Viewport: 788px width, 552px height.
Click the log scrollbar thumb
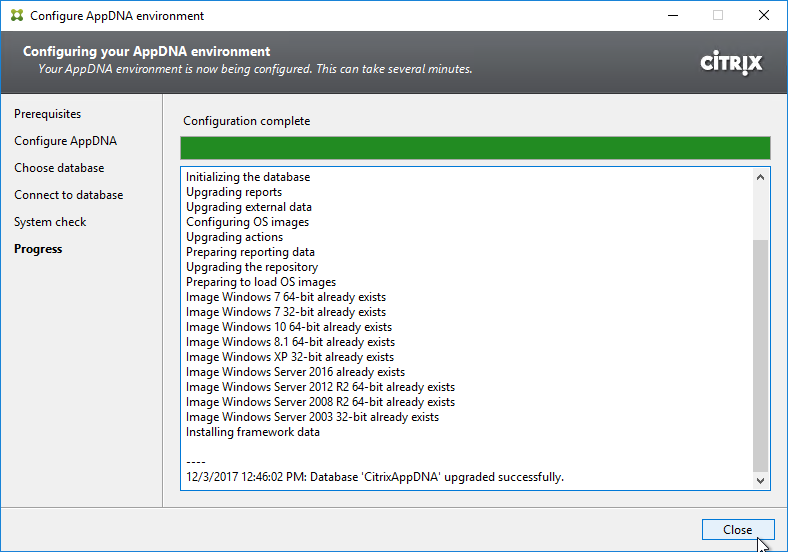761,355
